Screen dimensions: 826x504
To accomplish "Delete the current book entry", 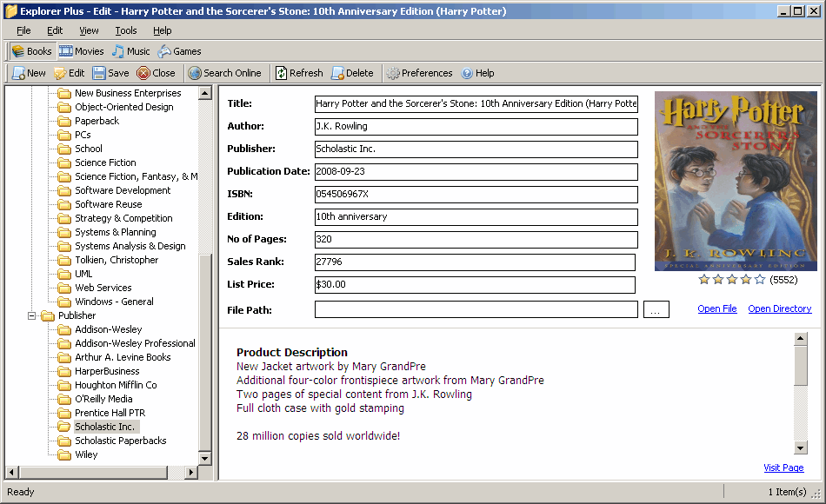I will click(352, 73).
